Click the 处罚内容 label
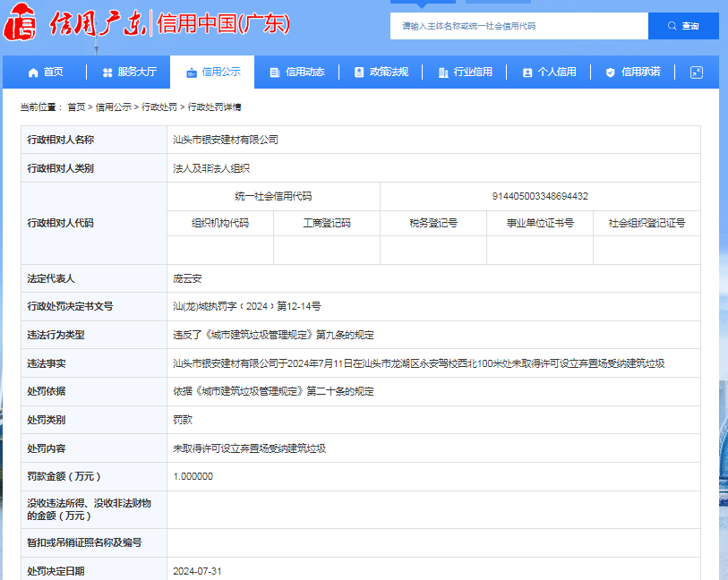Image resolution: width=728 pixels, height=580 pixels. (46, 448)
